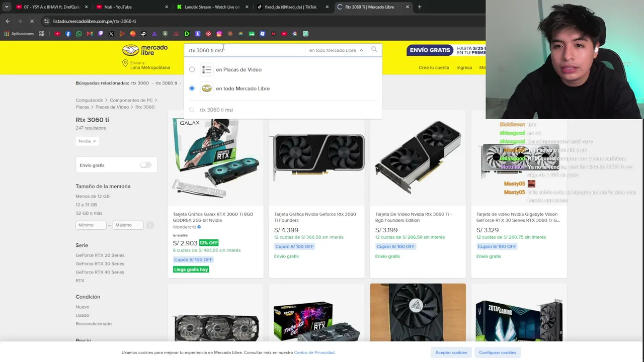Click the tab groups grid icon in bookmarks bar
The image size is (644, 362).
(x=42, y=34)
